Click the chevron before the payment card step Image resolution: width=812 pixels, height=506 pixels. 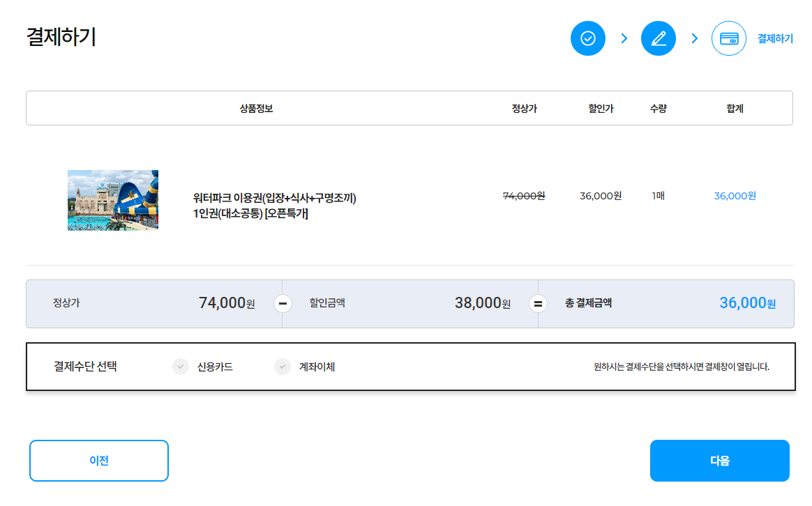[x=693, y=38]
